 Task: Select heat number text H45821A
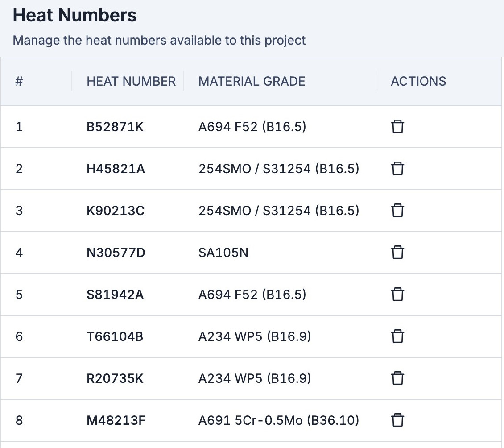[116, 169]
